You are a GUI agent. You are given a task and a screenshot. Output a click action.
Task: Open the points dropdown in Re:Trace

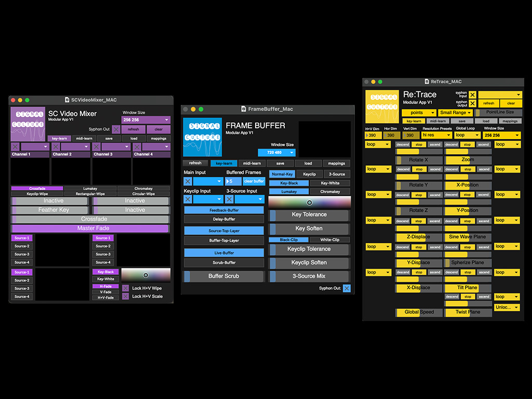point(419,112)
